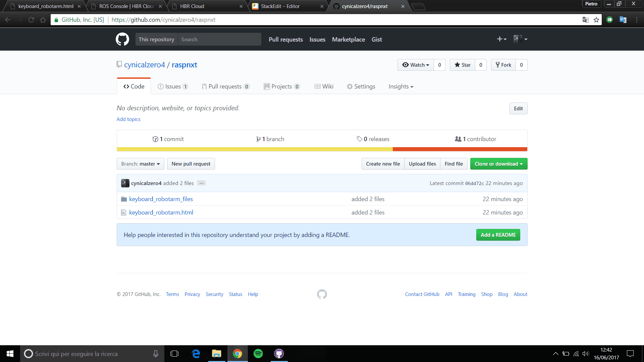Image resolution: width=644 pixels, height=362 pixels.
Task: Click the cynicalzero4 commit avatar
Action: (125, 183)
